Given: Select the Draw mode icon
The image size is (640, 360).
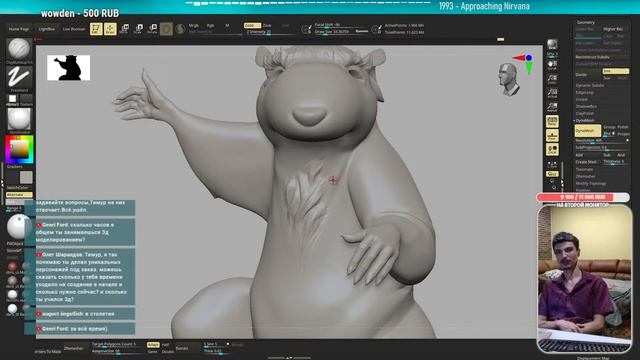Looking at the screenshot, I should click(x=110, y=29).
